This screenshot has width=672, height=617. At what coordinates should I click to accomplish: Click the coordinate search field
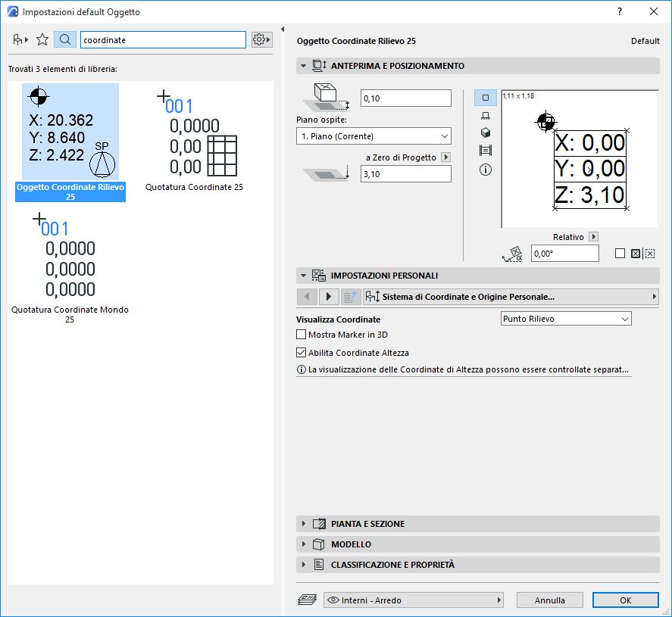[164, 40]
